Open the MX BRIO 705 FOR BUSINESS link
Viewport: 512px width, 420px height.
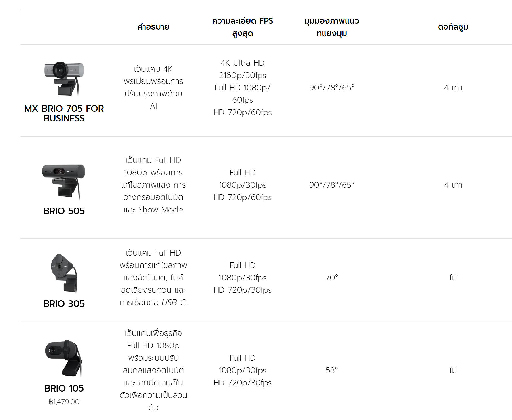[x=64, y=113]
